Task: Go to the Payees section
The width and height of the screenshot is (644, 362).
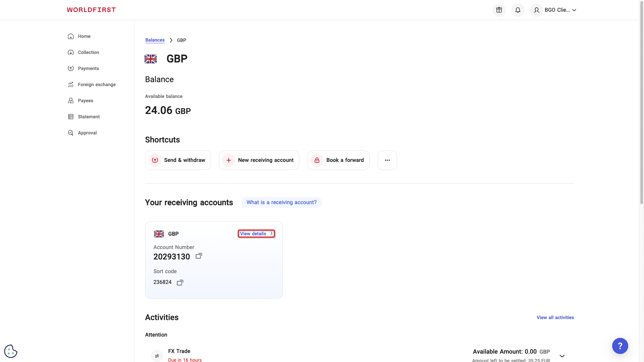Action: [x=85, y=101]
